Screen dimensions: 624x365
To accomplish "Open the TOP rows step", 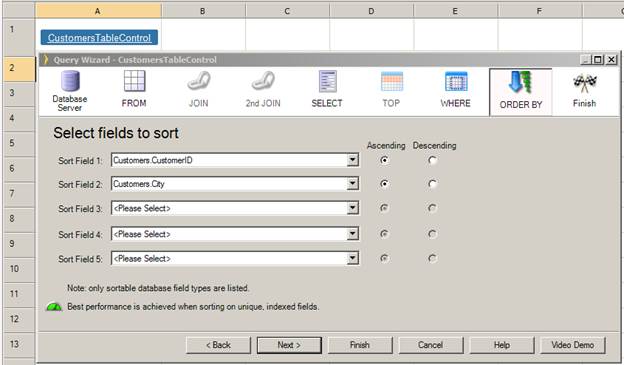I will tap(392, 89).
